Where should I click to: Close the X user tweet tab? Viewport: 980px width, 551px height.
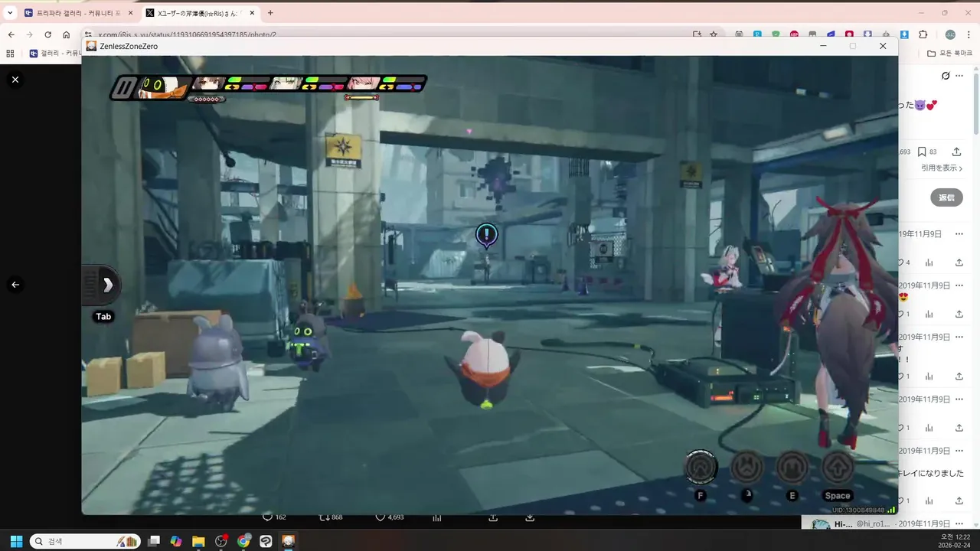pos(252,13)
